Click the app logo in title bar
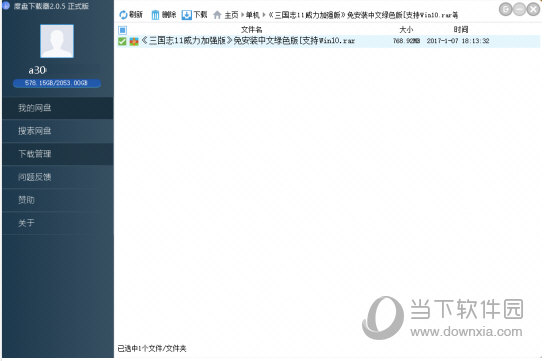 (x=6, y=6)
